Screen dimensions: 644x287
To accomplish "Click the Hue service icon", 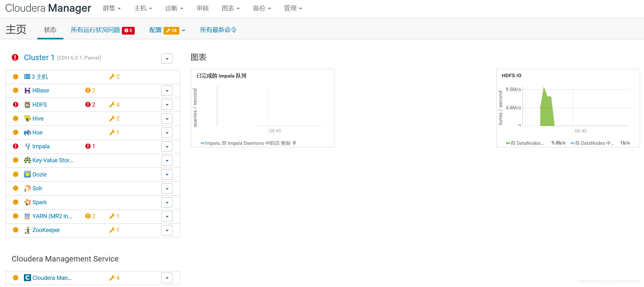I will [x=27, y=133].
